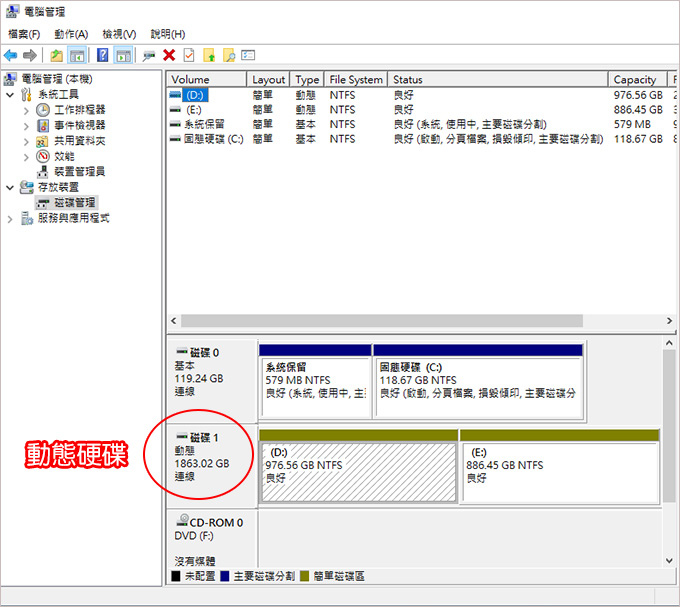Select the 固態硬碟 (C:) volume row in list
Image resolution: width=680 pixels, height=607 pixels.
click(x=421, y=139)
